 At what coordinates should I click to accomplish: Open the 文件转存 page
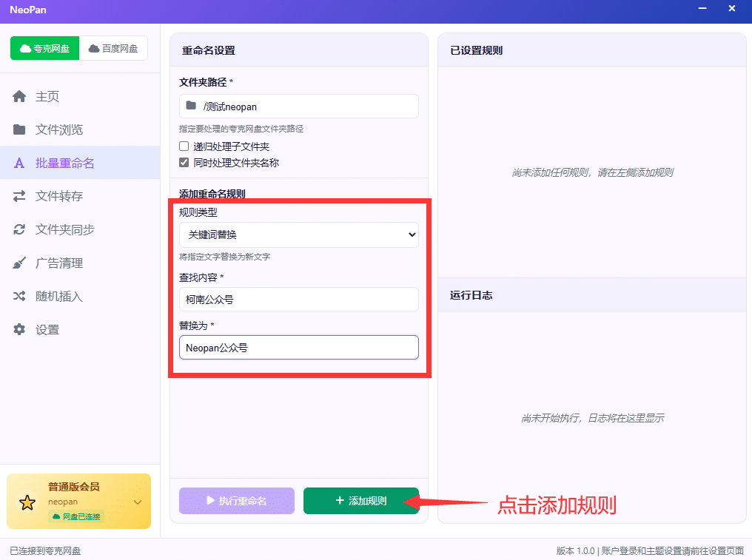(80, 196)
